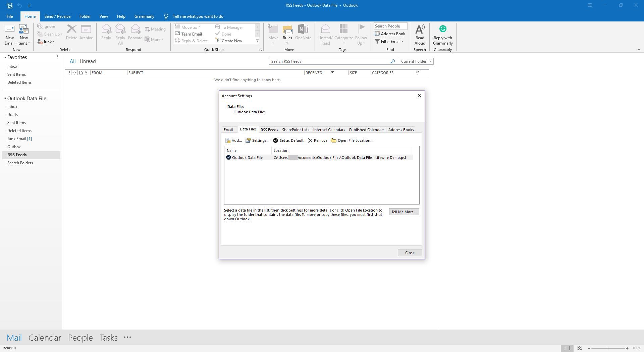644x352 pixels.
Task: Open the Quick Steps dialog launcher
Action: click(x=261, y=50)
